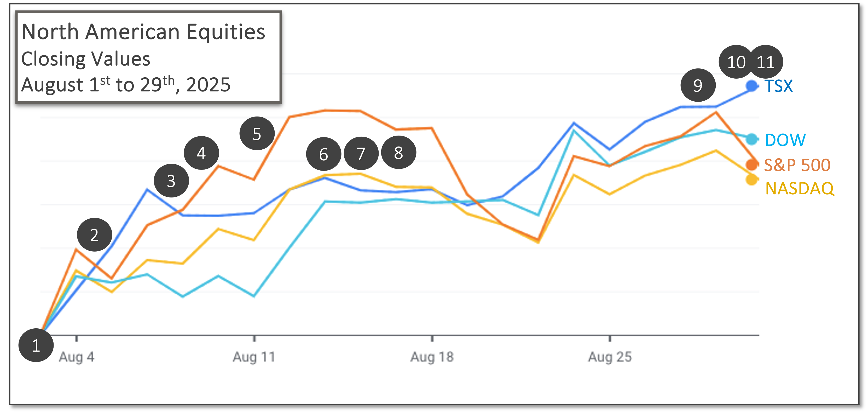This screenshot has width=868, height=413.
Task: Click the circled number 6 marker
Action: click(323, 154)
